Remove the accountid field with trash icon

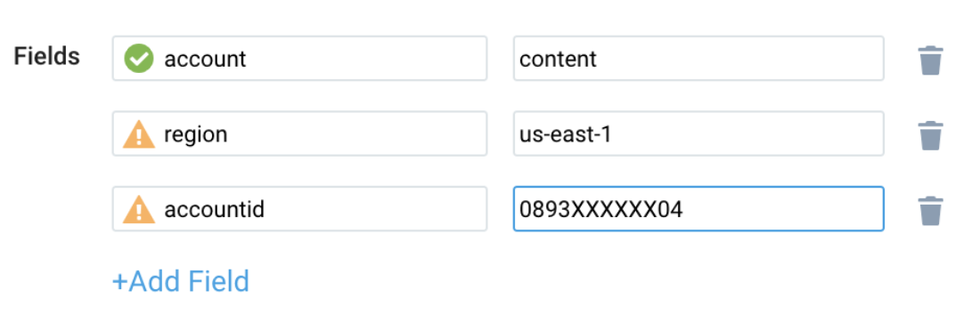[x=930, y=210]
